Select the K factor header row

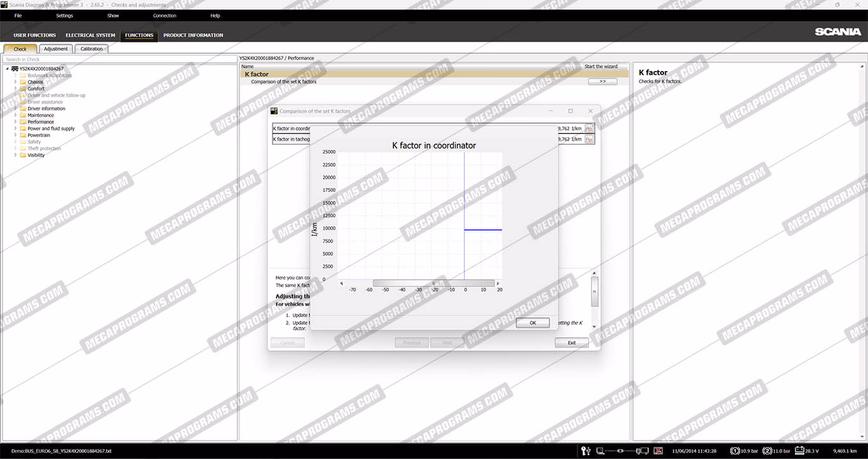coord(435,74)
